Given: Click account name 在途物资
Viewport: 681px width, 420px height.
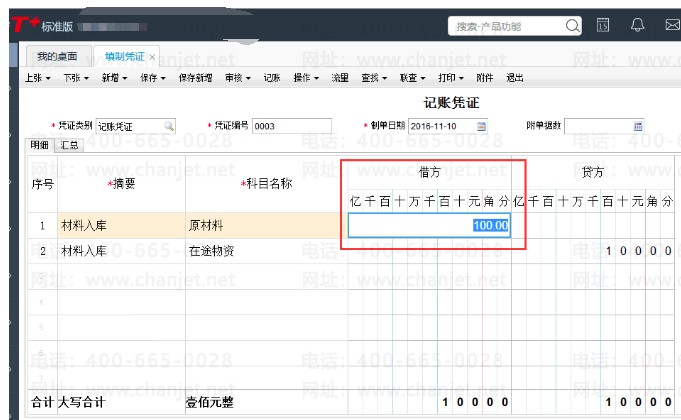Looking at the screenshot, I should pos(212,251).
